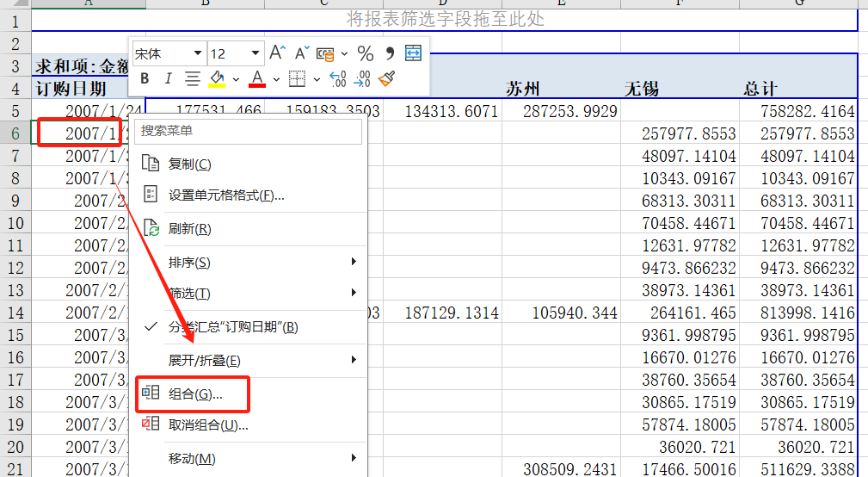868x477 pixels.
Task: Open font color palette arrow
Action: pyautogui.click(x=276, y=79)
